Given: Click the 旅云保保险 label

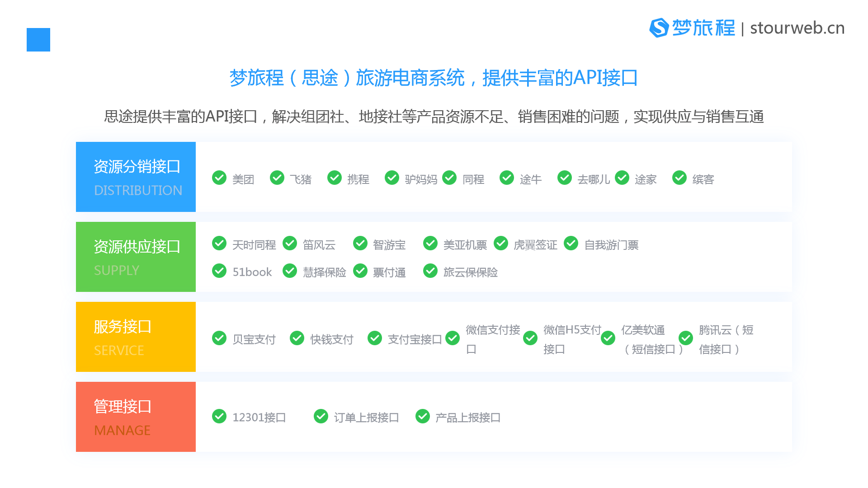Looking at the screenshot, I should point(470,272).
